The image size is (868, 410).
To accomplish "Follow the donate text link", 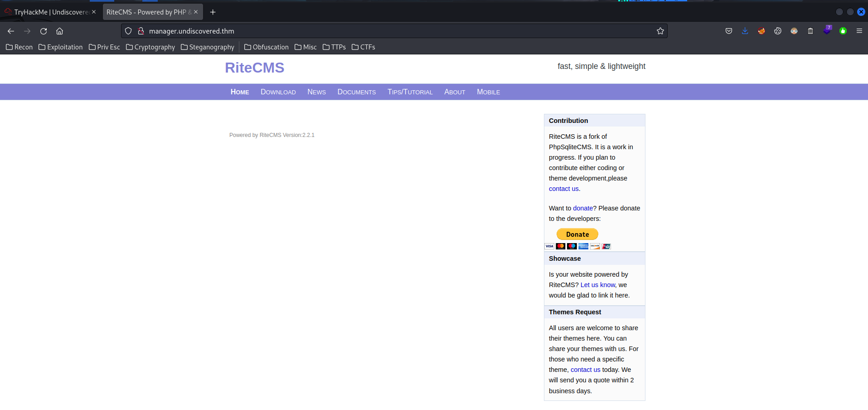I will pos(583,208).
